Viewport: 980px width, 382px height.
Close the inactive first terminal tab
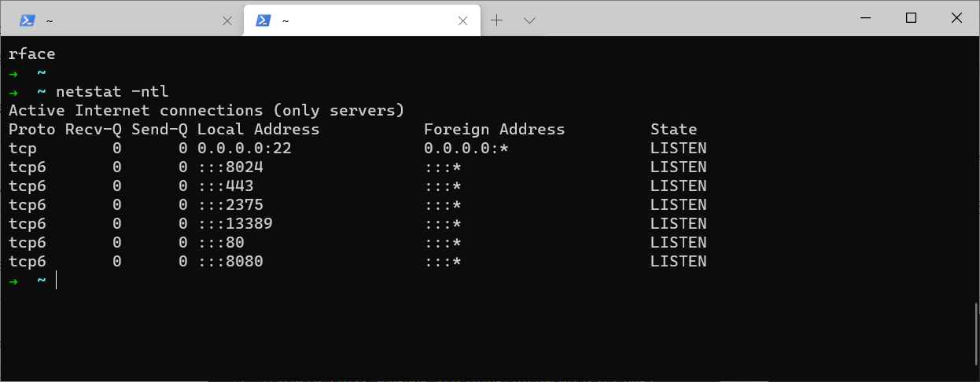click(x=227, y=21)
